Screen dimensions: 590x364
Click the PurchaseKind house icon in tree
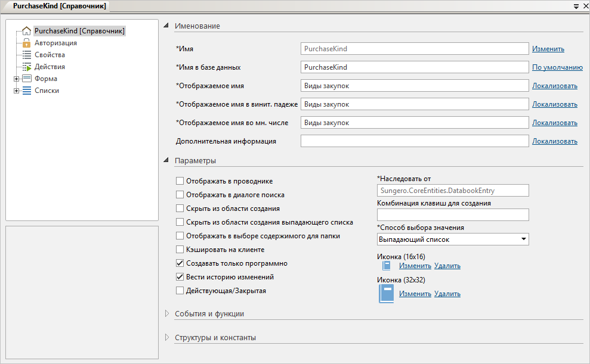pos(26,31)
